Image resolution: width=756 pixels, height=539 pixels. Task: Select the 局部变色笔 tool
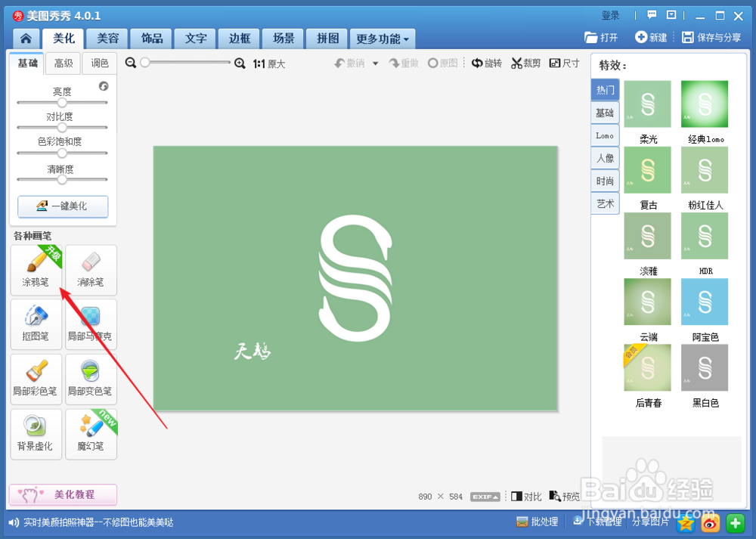(91, 379)
